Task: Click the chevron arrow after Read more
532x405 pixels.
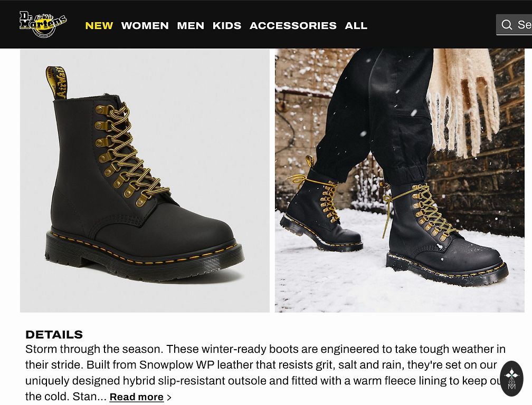Action: coord(169,397)
